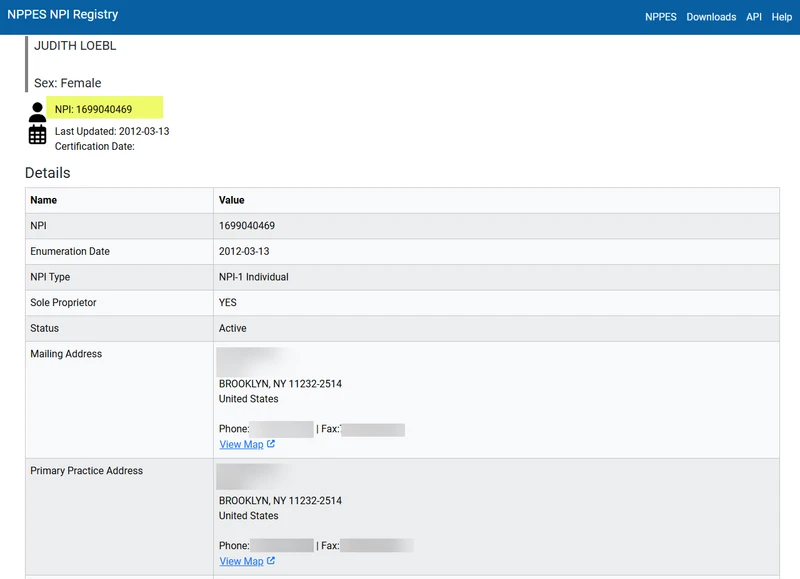Click the calendar icon beside Last Updated
This screenshot has height=579, width=800.
click(37, 135)
